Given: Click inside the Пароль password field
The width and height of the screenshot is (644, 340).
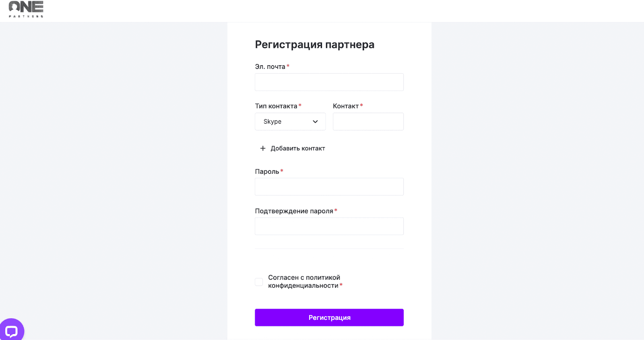Looking at the screenshot, I should pos(328,187).
